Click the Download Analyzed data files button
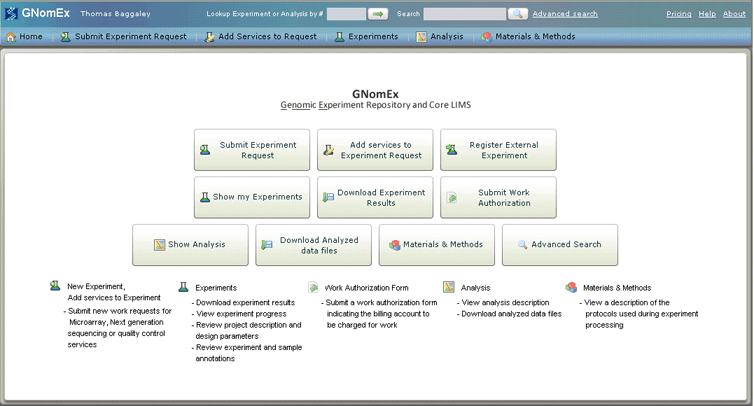The width and height of the screenshot is (754, 406). [x=314, y=245]
